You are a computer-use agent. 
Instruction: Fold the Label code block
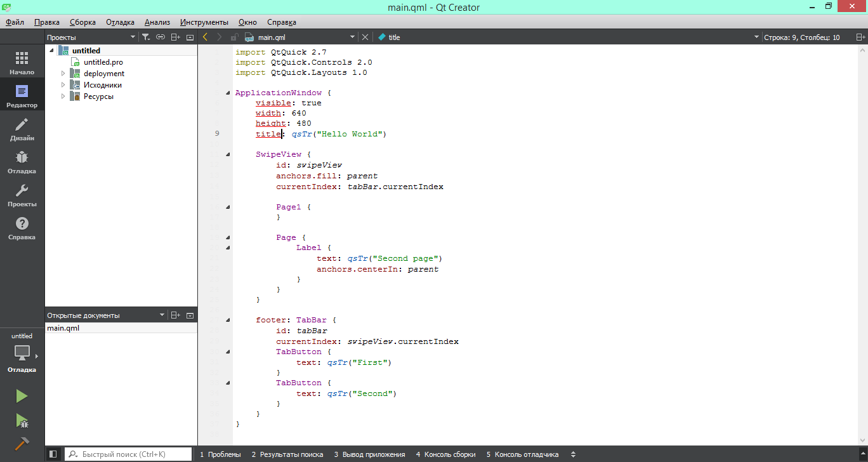pos(227,248)
